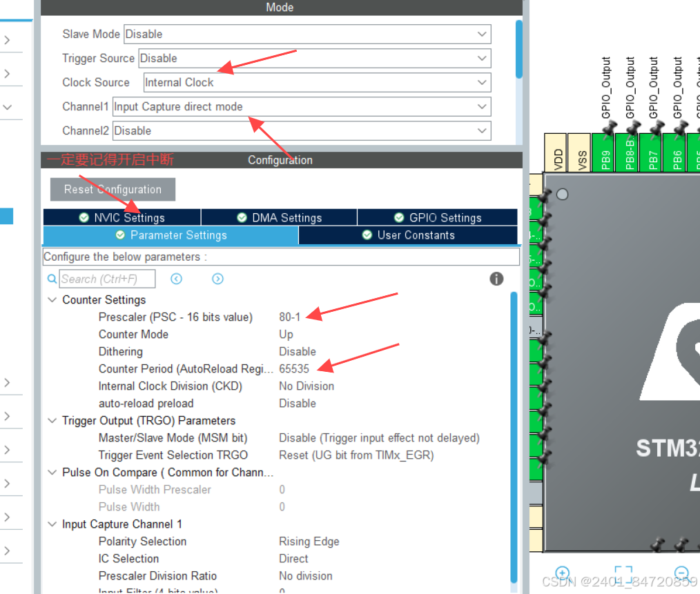This screenshot has width=700, height=594.
Task: Click the IC Selection value Direct
Action: pyautogui.click(x=293, y=559)
